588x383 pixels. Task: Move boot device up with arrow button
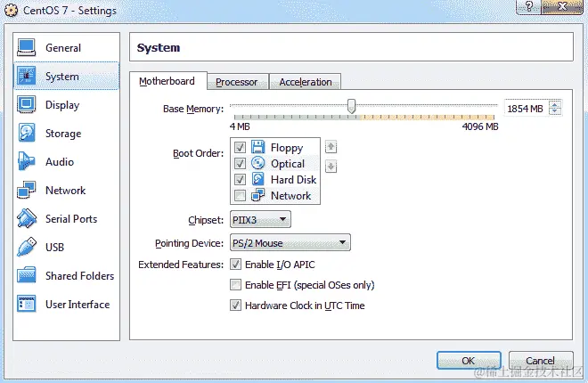point(331,147)
